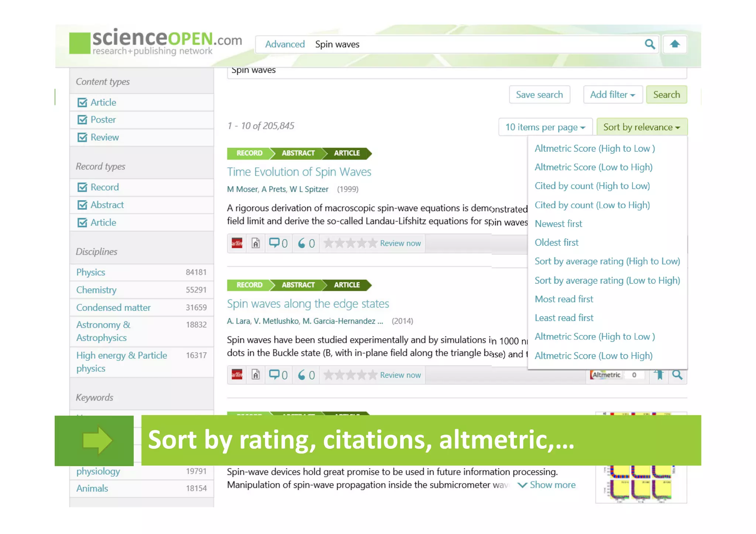Screen dimensions: 756x534
Task: Click arXiv icon under Time Evolution of Spin Waves
Action: click(237, 243)
